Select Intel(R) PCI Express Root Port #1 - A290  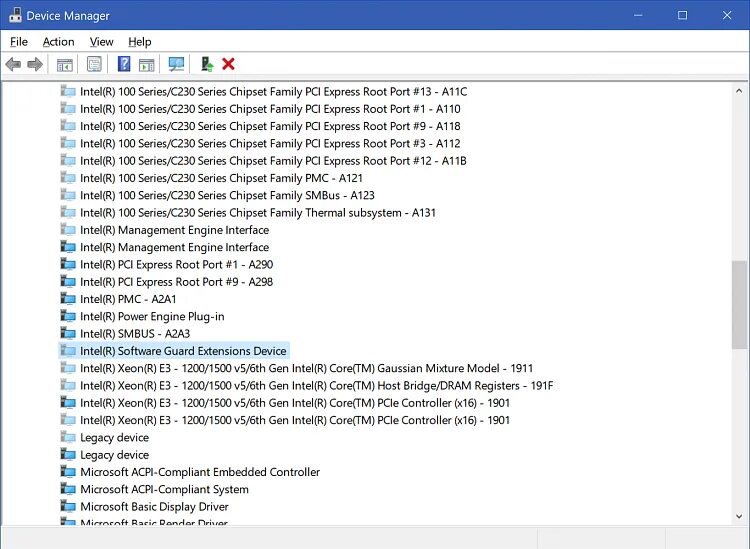point(176,264)
